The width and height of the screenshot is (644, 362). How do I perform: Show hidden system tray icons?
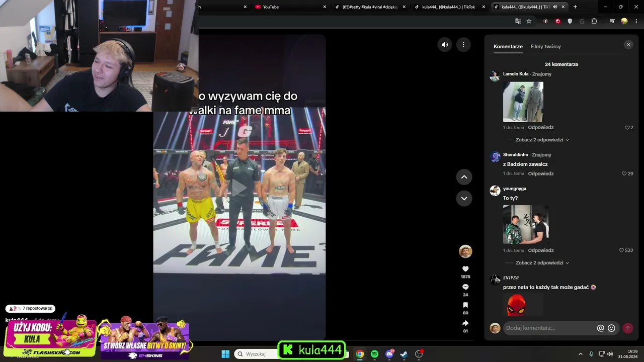click(x=580, y=354)
